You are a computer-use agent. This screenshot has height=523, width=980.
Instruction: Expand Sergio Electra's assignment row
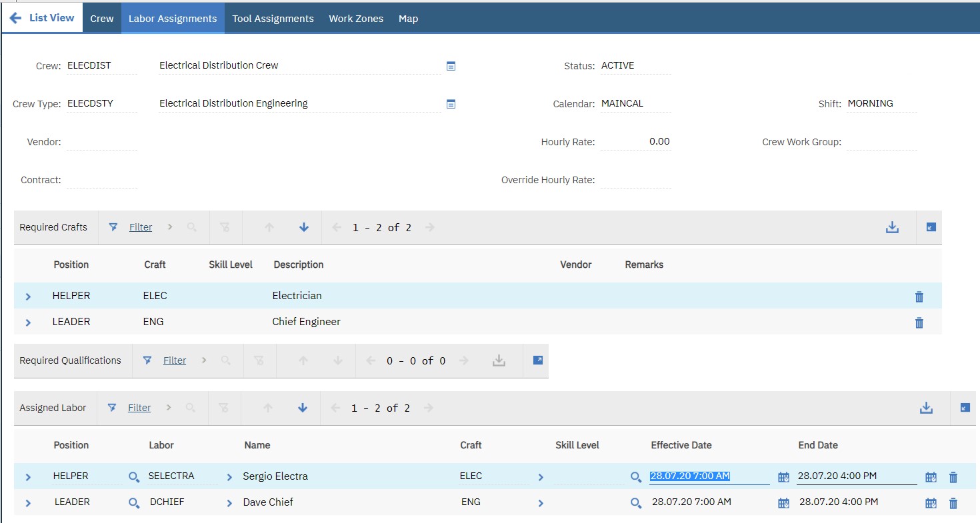[27, 476]
